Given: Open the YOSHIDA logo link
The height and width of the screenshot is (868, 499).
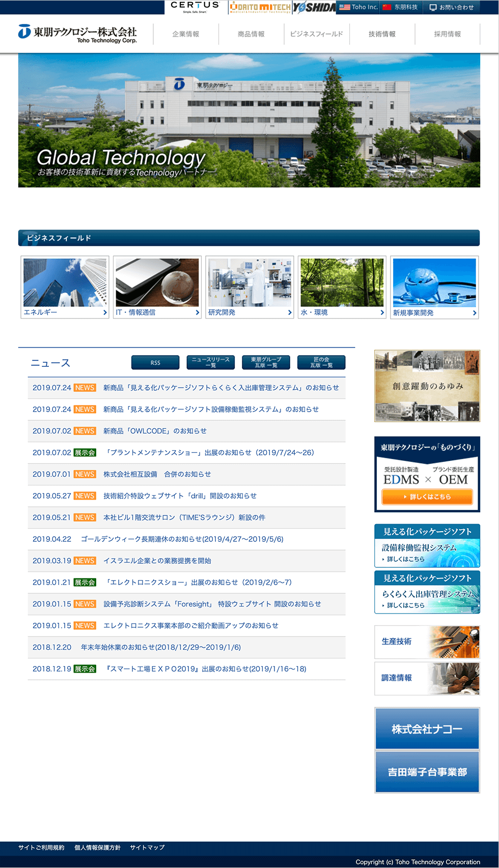Looking at the screenshot, I should [314, 7].
